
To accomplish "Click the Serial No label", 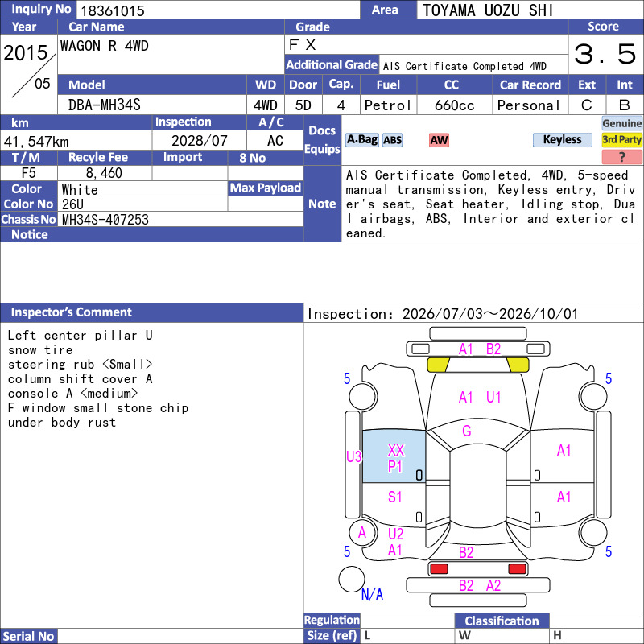I will click(x=29, y=636).
